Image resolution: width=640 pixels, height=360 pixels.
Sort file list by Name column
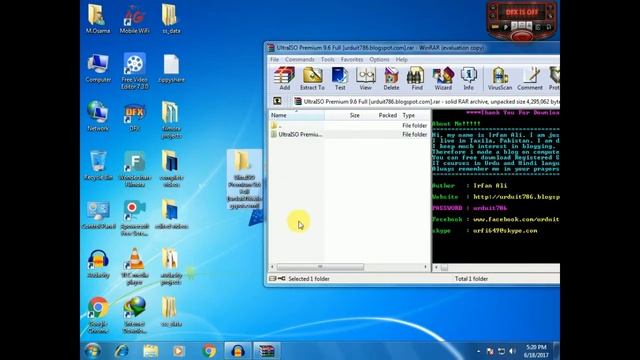point(296,115)
